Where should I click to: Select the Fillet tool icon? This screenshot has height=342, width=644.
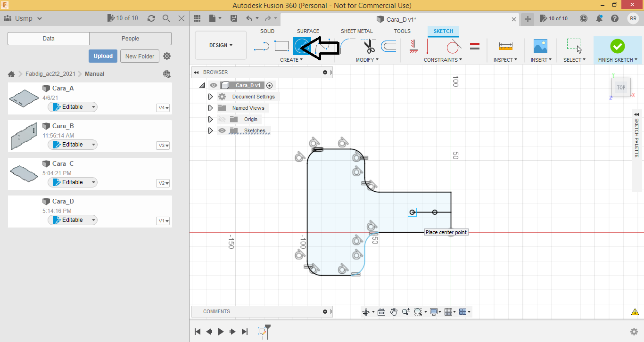348,46
